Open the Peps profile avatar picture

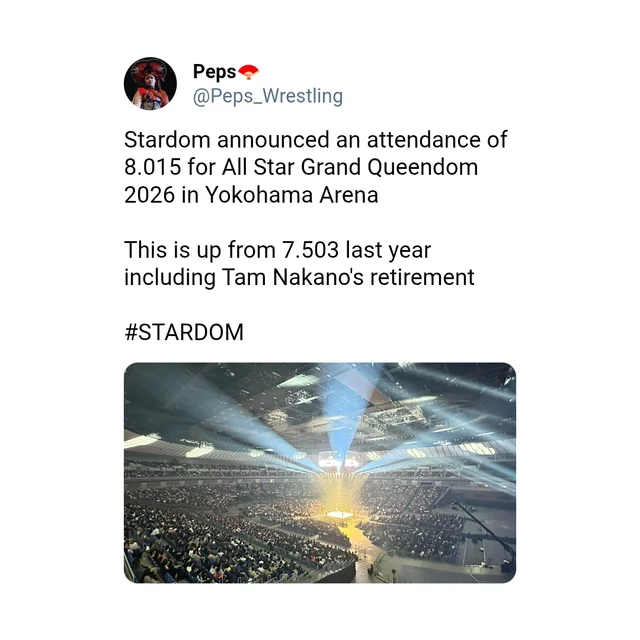click(150, 84)
